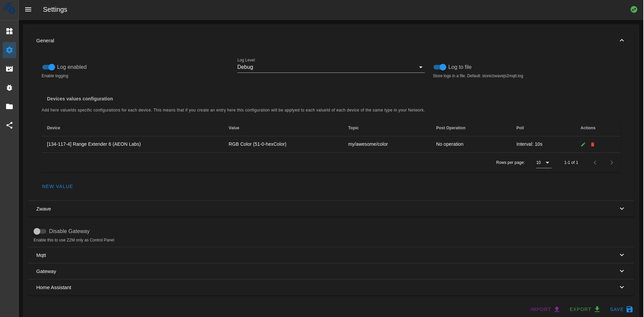Select the Interval: 10s poll cell
This screenshot has width=644, height=317.
[x=530, y=144]
